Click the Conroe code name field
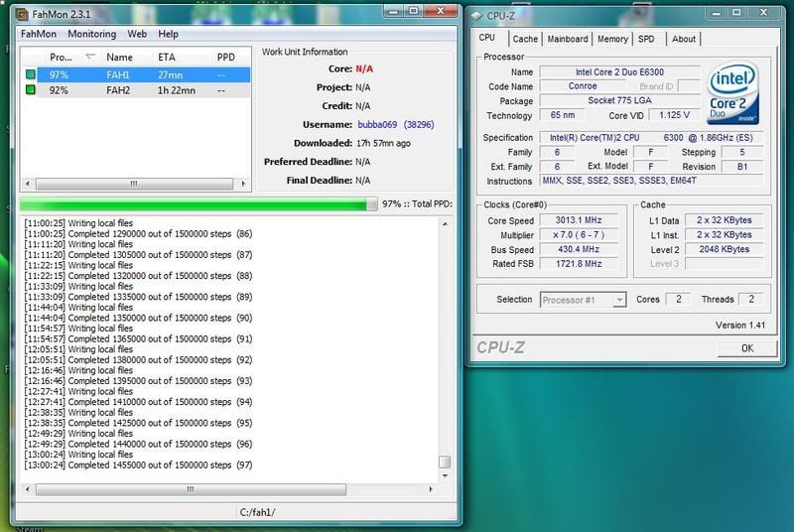Viewport: 794px width, 532px height. (583, 86)
